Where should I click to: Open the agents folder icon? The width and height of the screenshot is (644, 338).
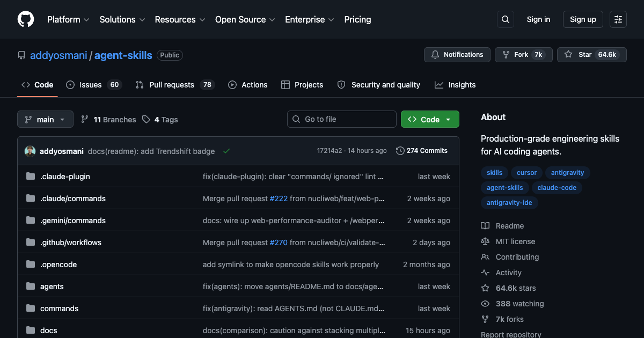[x=31, y=286]
